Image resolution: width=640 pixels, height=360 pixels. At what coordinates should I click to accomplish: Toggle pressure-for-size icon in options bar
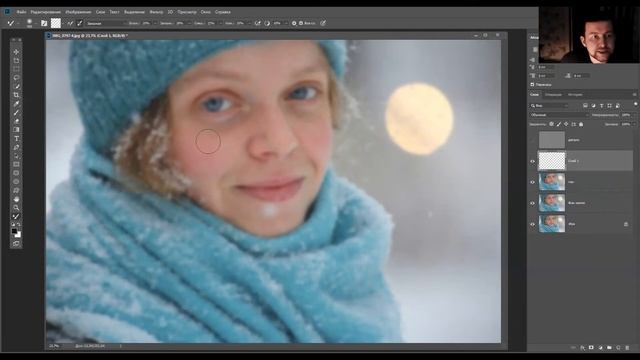pos(323,23)
